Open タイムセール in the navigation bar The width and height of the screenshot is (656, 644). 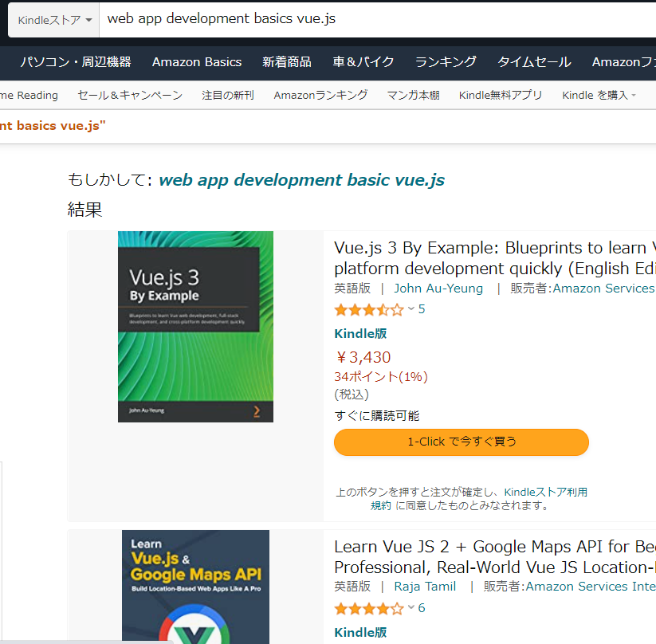pos(534,62)
